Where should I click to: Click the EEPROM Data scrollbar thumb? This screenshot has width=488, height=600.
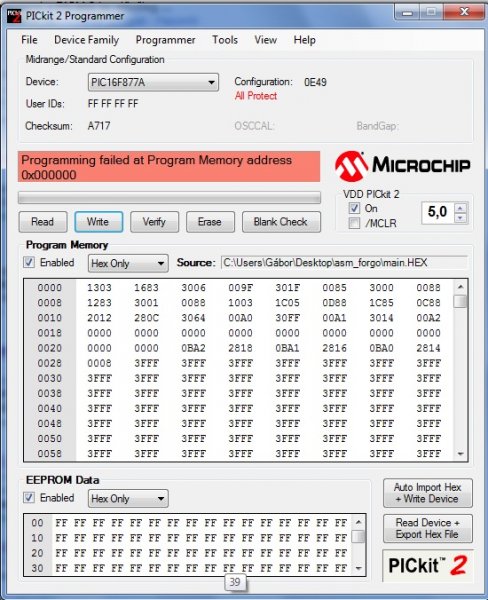(x=359, y=536)
